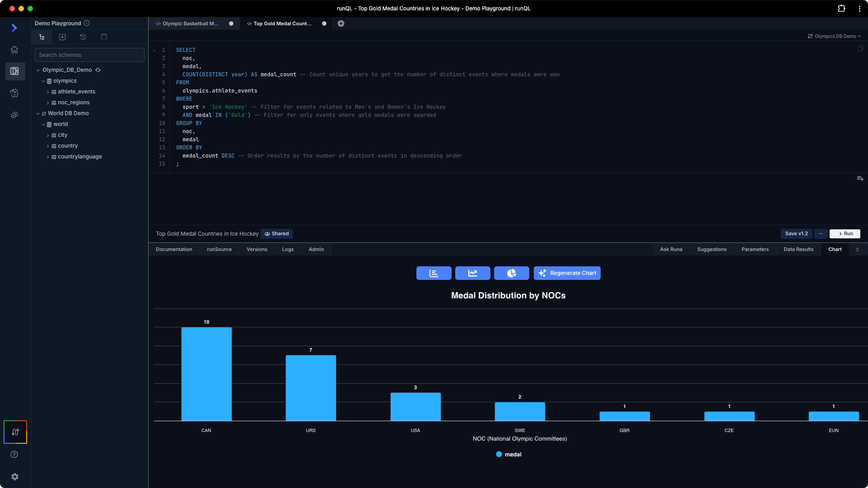The image size is (868, 488).
Task: Collapse the Olympic_DB_Demo tree node
Action: click(x=38, y=70)
